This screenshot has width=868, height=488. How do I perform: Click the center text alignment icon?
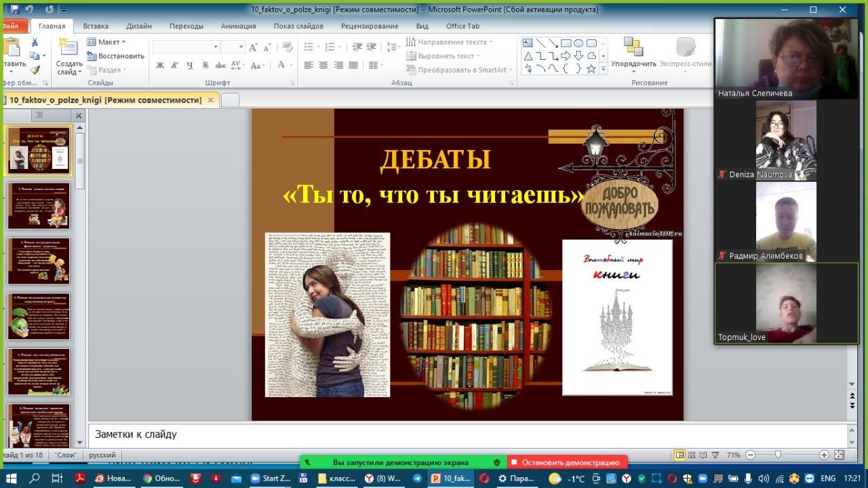click(x=323, y=65)
